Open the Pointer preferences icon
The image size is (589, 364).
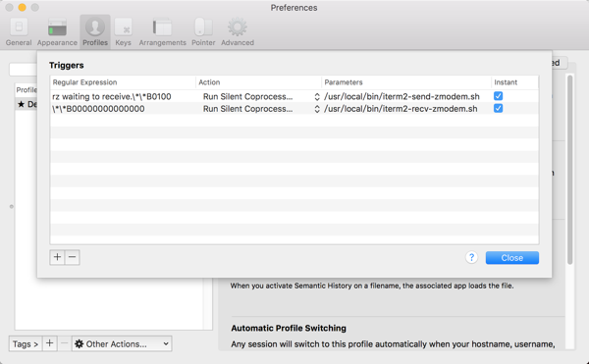coord(203,27)
